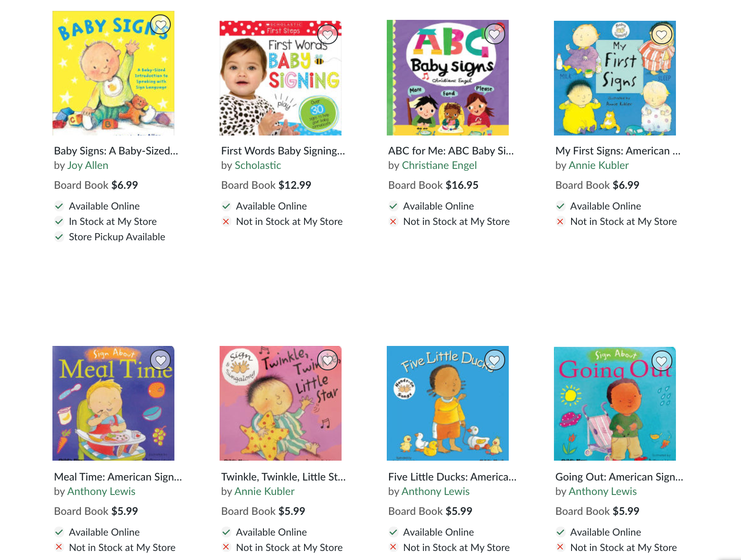Click heart icon on Going Out cover
741x560 pixels.
tap(662, 360)
